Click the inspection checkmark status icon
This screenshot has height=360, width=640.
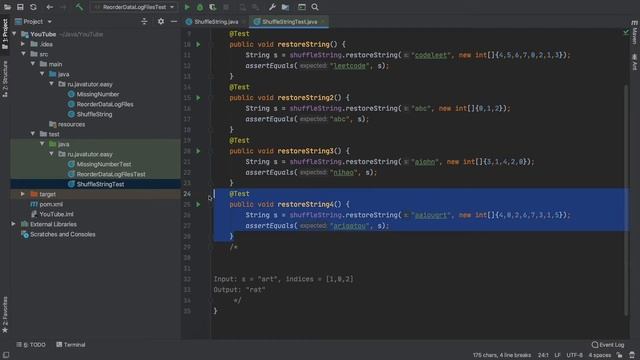click(x=626, y=32)
